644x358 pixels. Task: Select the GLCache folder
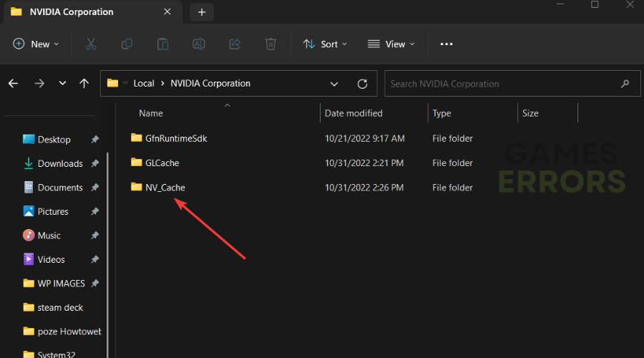pos(162,163)
